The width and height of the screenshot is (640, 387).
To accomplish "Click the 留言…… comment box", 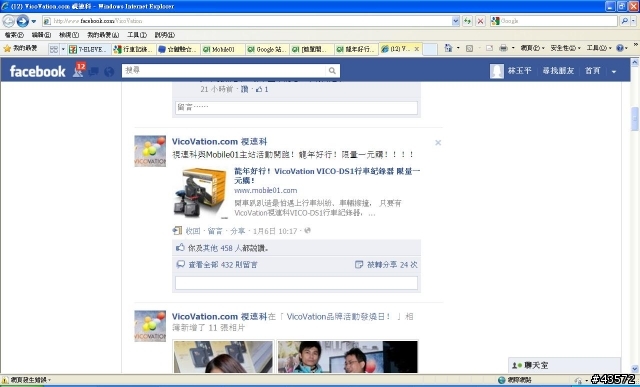I will pos(296,108).
